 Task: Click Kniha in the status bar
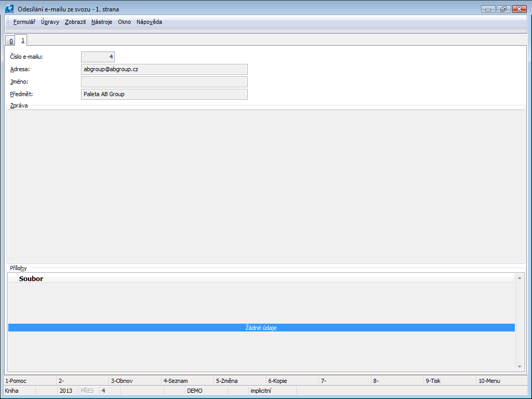pos(11,391)
